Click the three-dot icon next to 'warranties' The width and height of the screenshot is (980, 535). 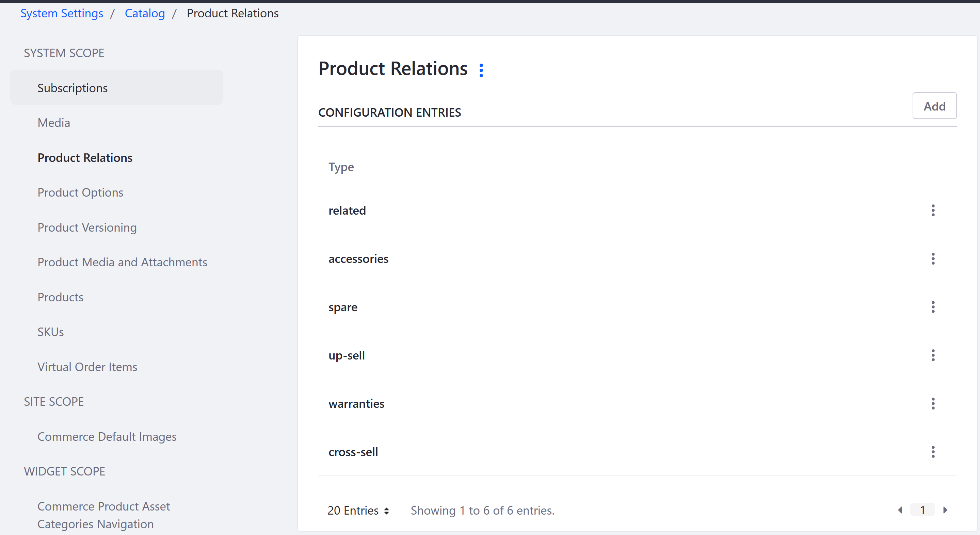point(933,403)
